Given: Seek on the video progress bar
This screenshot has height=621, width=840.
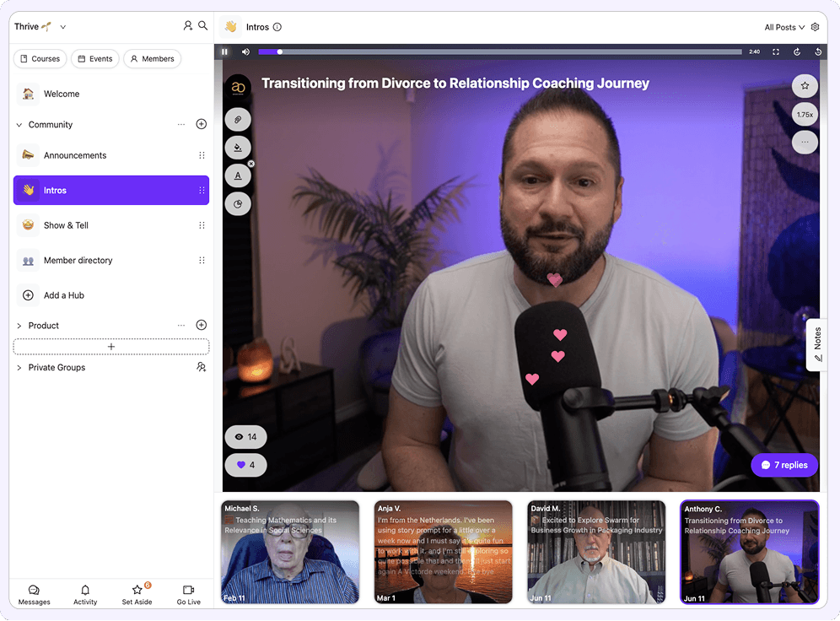Looking at the screenshot, I should click(500, 52).
